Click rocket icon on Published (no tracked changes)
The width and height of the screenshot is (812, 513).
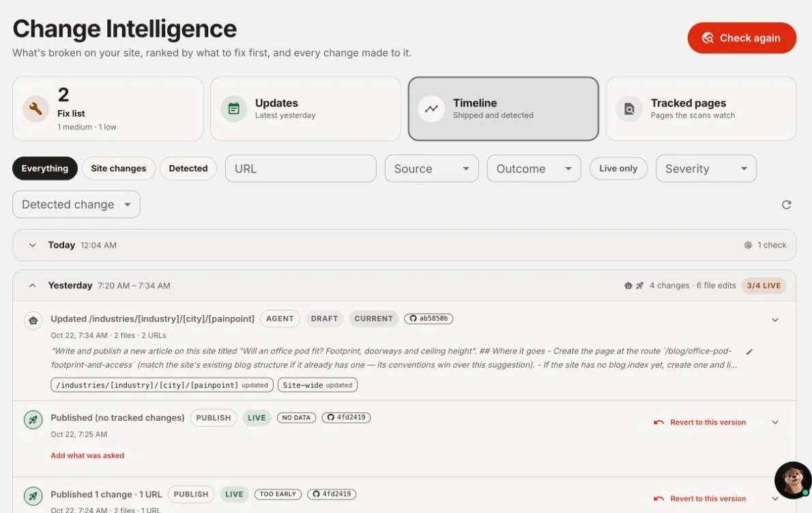point(33,420)
